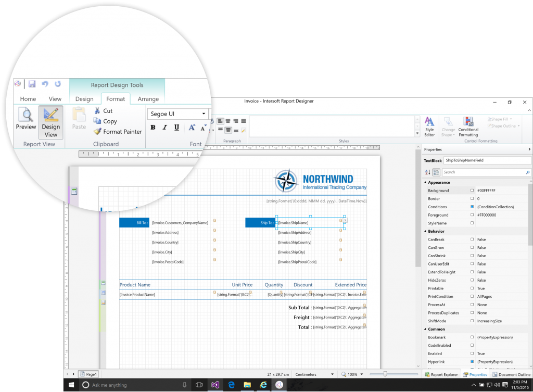Collapse the Appearance property group
This screenshot has height=392, width=533.
pos(425,183)
